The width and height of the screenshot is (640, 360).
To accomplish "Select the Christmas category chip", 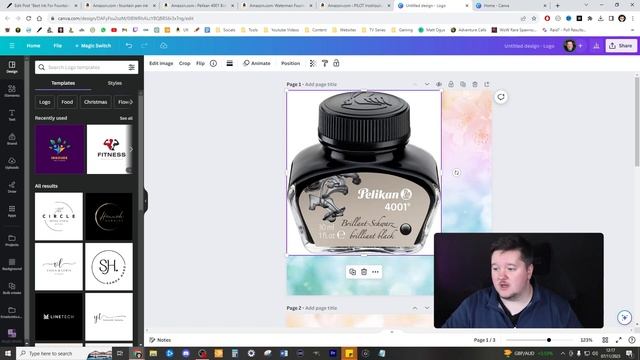I will pyautogui.click(x=96, y=102).
